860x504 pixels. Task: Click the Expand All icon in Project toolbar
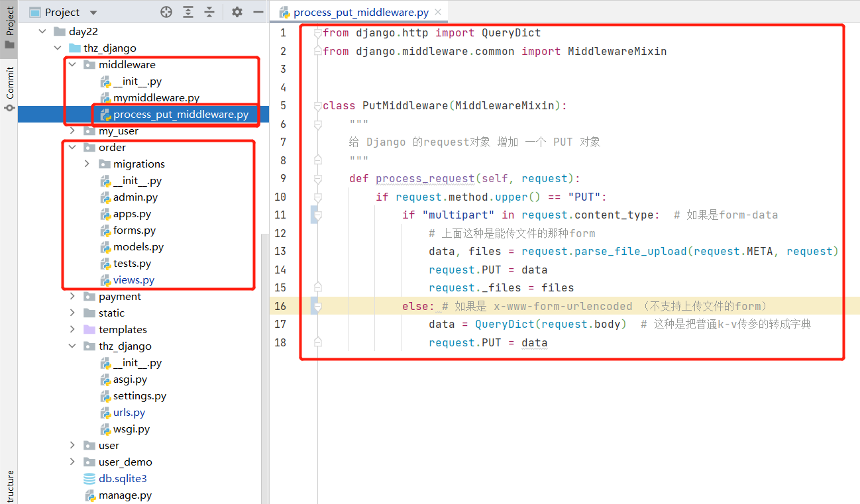click(188, 12)
